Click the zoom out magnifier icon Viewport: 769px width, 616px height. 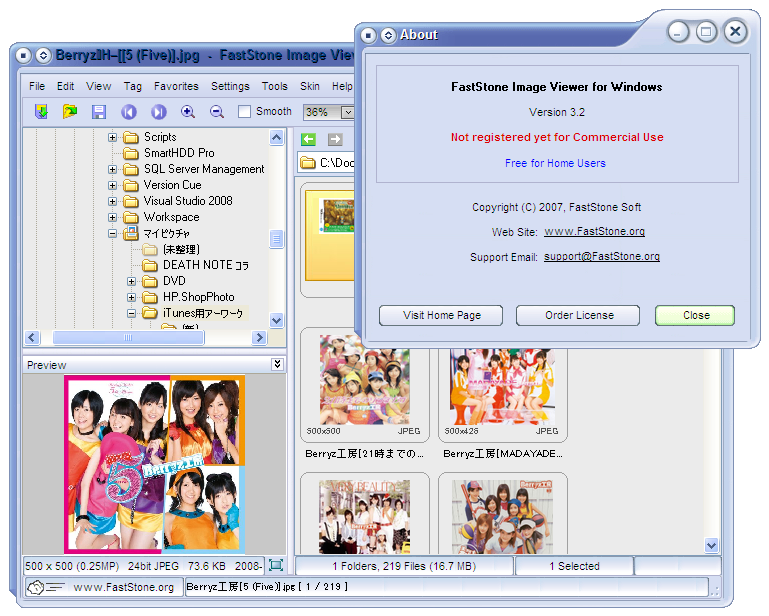pos(217,112)
